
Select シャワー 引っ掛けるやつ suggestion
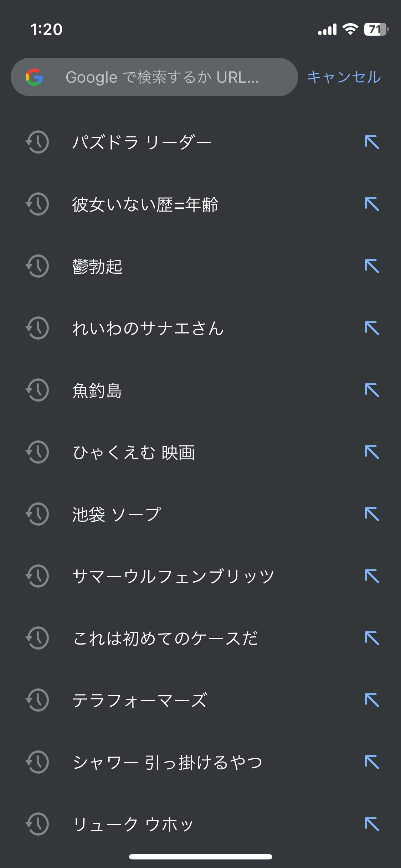pos(168,762)
